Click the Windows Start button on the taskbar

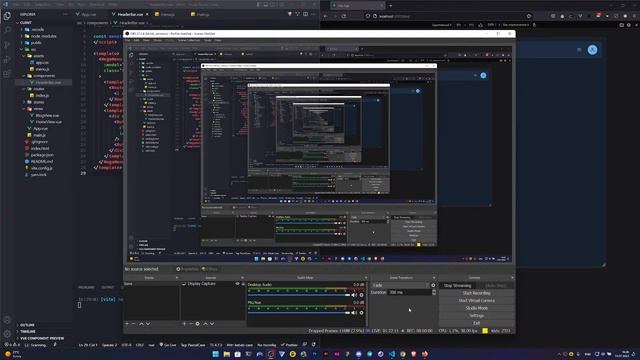pyautogui.click(x=216, y=354)
